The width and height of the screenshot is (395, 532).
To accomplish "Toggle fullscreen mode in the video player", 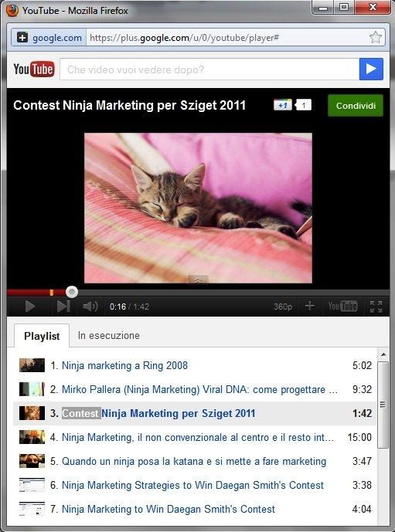I will click(x=376, y=307).
